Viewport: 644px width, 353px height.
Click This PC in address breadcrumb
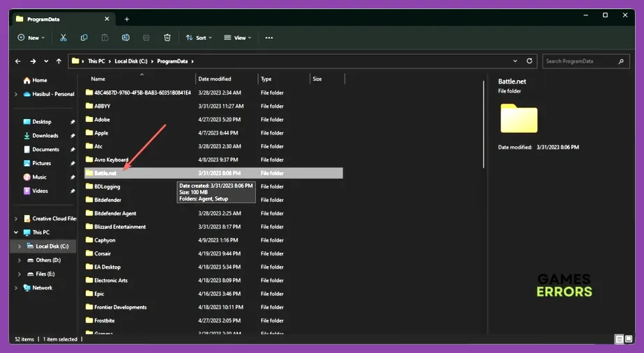pos(96,61)
